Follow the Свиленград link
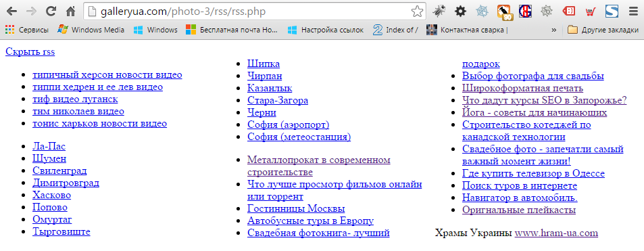The image size is (644, 251). tap(59, 170)
